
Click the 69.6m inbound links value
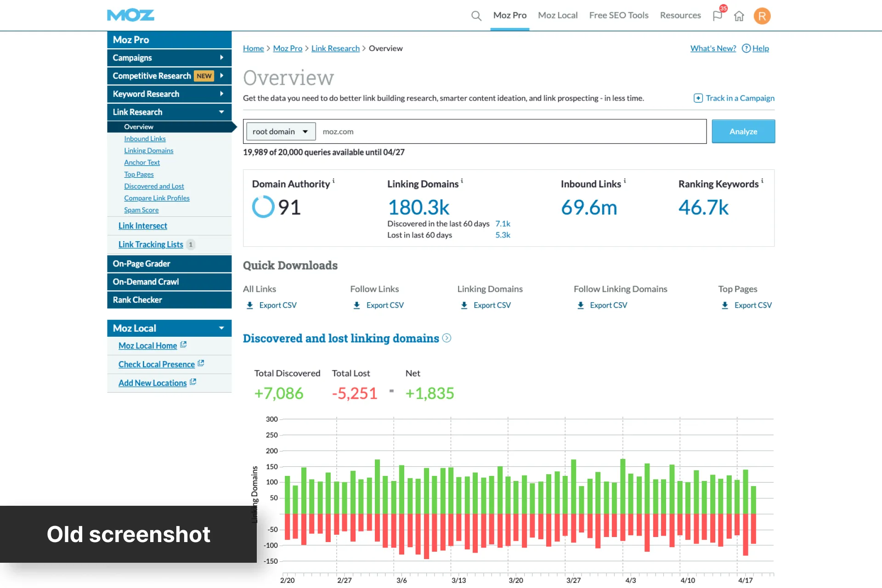click(x=589, y=207)
